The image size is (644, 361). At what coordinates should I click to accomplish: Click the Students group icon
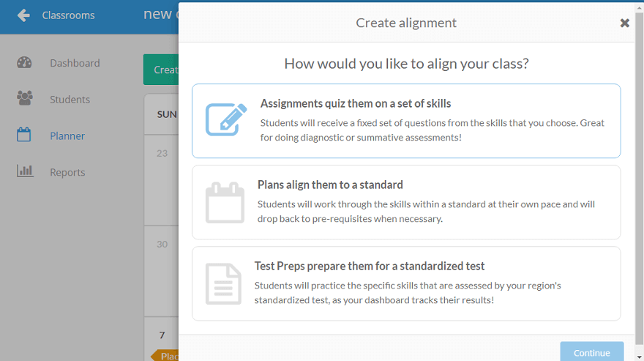(x=24, y=99)
